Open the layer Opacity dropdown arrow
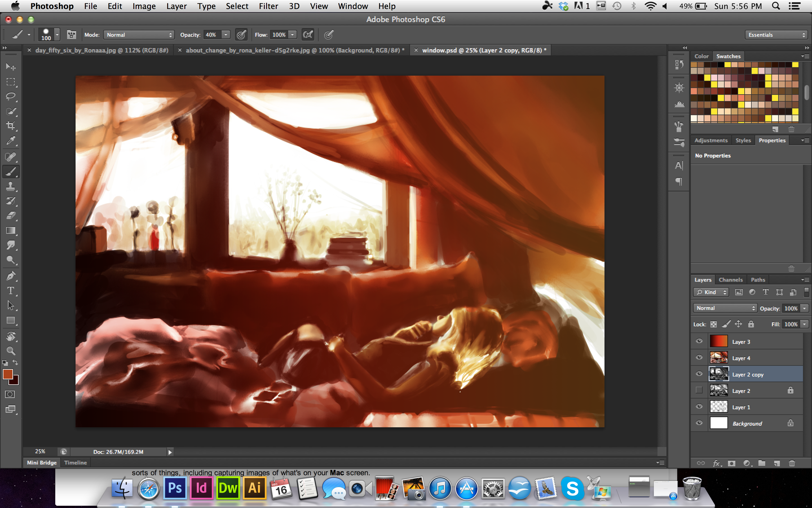The height and width of the screenshot is (508, 812). click(804, 308)
